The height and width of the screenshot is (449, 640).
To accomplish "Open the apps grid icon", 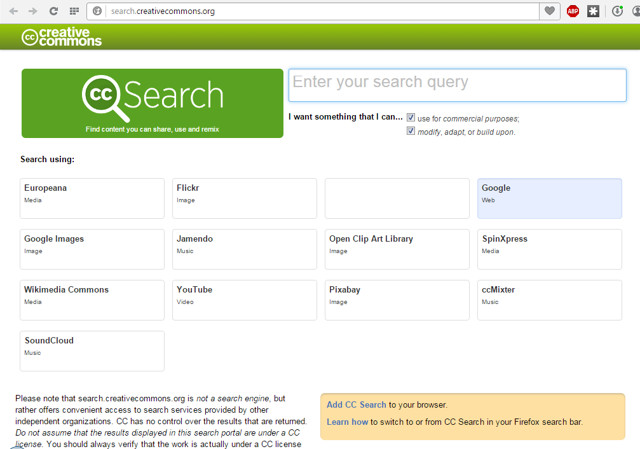I will pyautogui.click(x=74, y=11).
